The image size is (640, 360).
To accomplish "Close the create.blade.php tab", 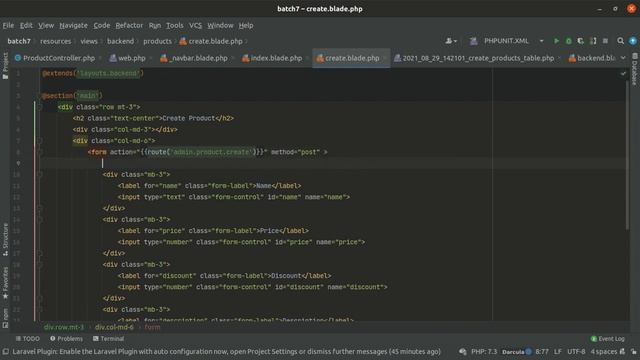I will (x=384, y=58).
